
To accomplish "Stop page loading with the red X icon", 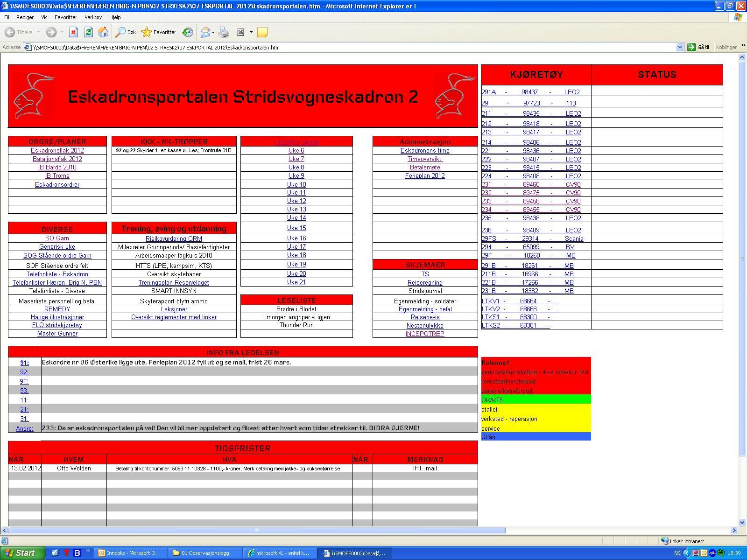I will point(73,32).
